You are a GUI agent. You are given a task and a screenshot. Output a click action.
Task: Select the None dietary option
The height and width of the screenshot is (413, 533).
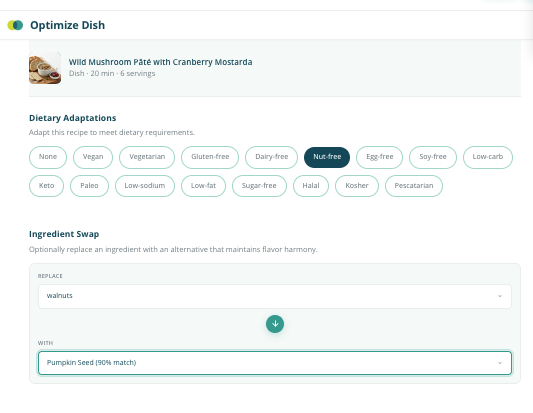pos(48,157)
